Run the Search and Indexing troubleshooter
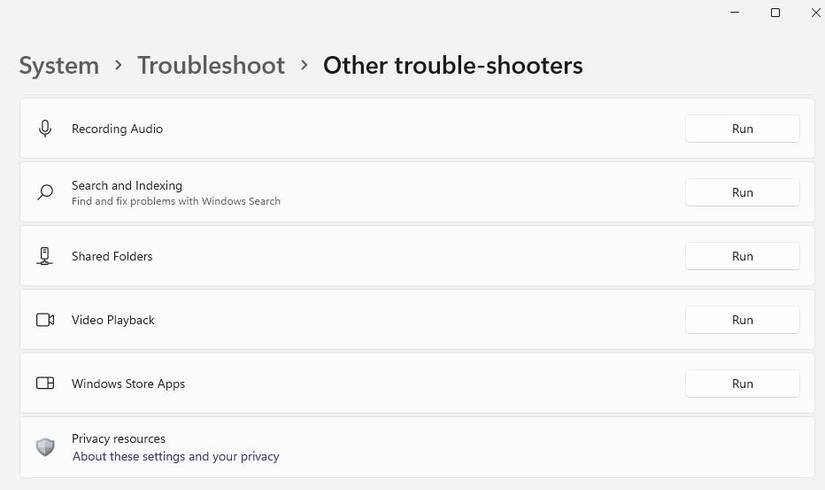Image resolution: width=825 pixels, height=490 pixels. [x=742, y=192]
